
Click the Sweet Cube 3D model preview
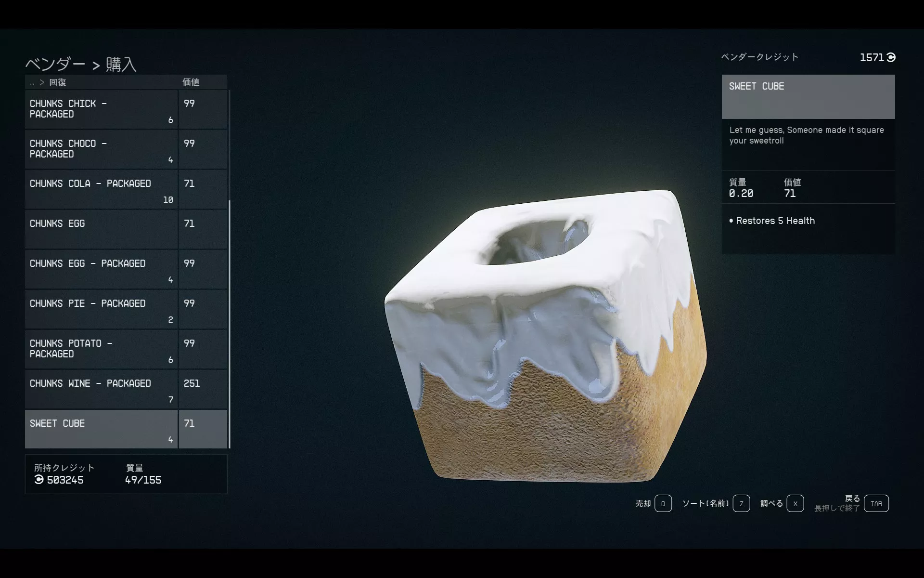point(546,336)
